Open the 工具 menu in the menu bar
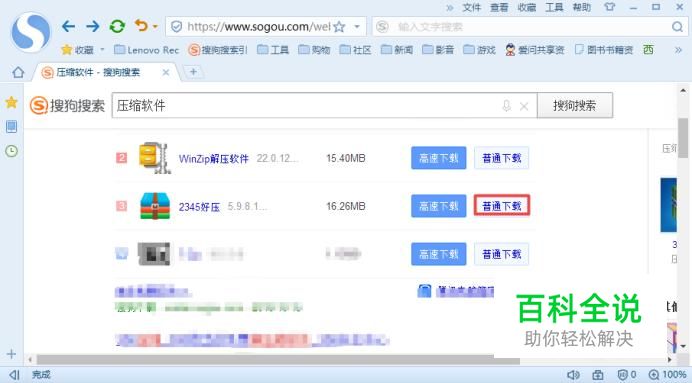The width and height of the screenshot is (692, 383). coord(554,8)
